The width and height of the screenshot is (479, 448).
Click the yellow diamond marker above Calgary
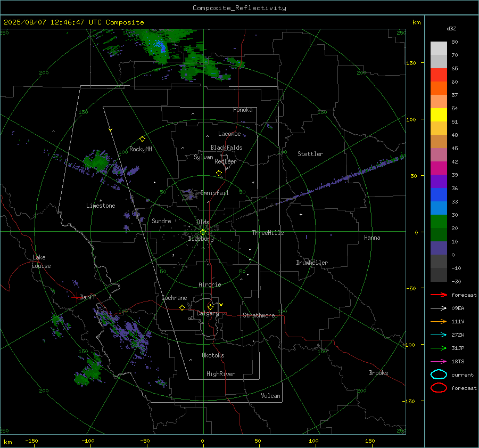(x=210, y=307)
